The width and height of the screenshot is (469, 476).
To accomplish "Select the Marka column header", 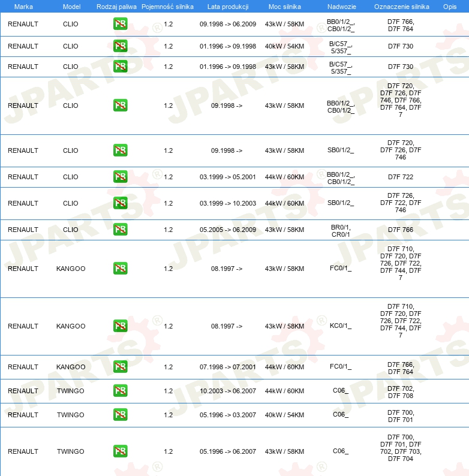I will [x=23, y=7].
